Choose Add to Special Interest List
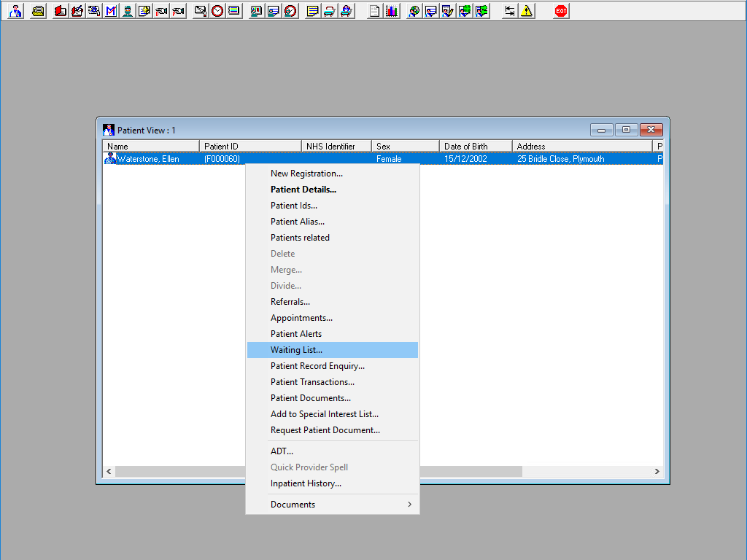Viewport: 747px width, 560px height. (x=333, y=414)
